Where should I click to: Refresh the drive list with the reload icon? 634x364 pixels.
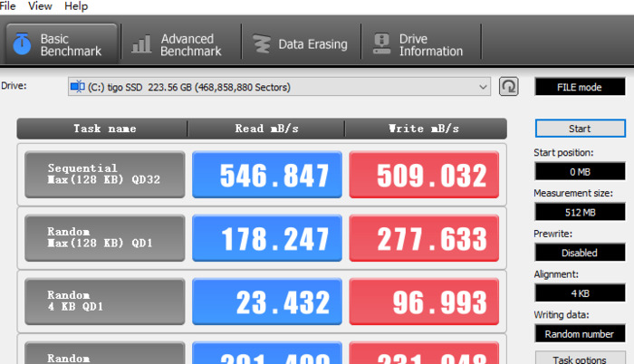(509, 87)
